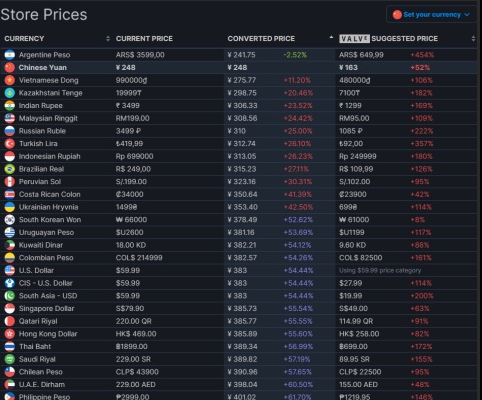
Task: Open the Set your currency dropdown
Action: (x=431, y=15)
